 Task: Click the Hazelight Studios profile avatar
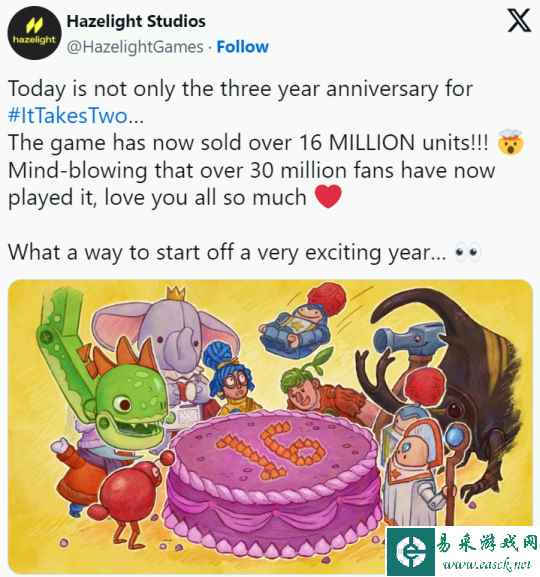(x=35, y=33)
